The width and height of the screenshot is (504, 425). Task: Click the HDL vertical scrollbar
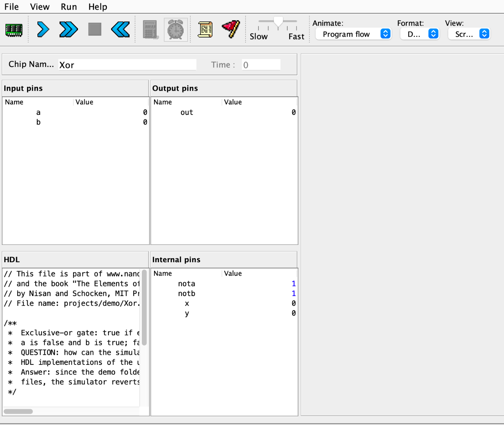(144, 307)
